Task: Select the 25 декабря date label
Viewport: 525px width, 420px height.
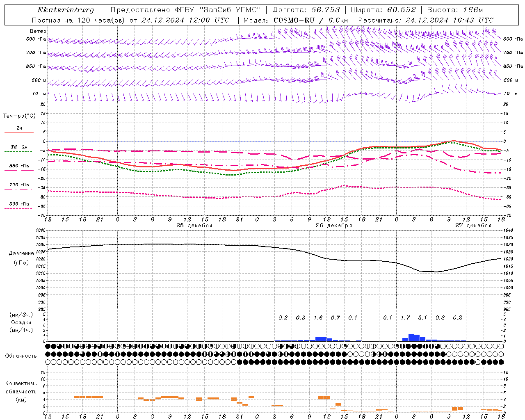Action: 194,226
